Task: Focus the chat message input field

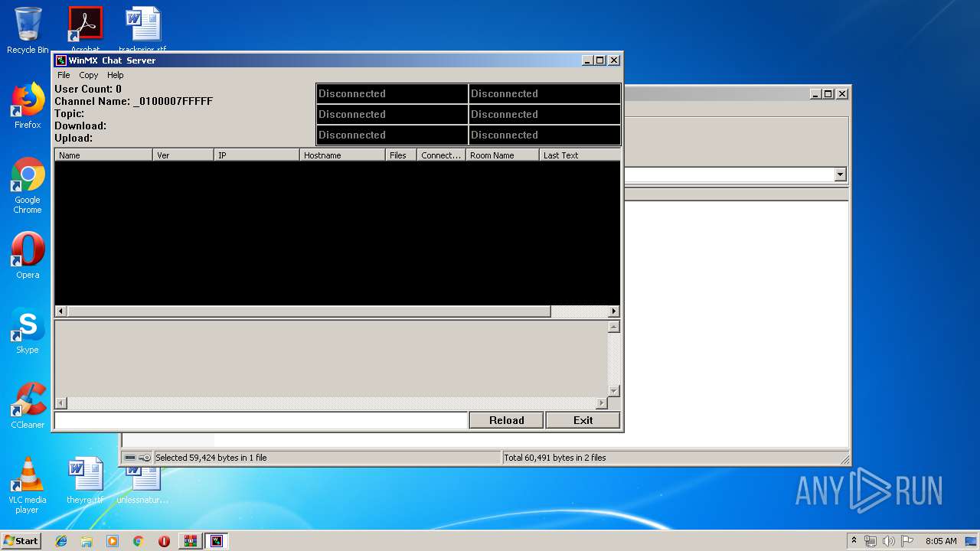Action: pyautogui.click(x=260, y=420)
